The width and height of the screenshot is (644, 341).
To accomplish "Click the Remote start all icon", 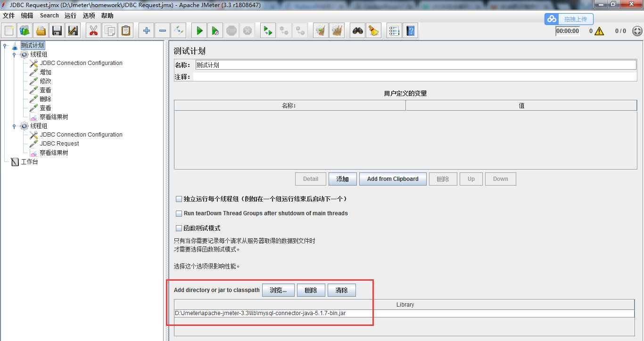I will click(x=268, y=31).
